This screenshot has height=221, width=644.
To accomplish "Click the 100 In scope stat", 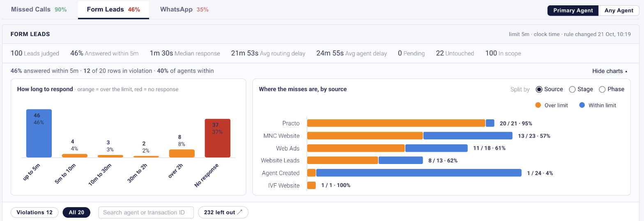I will (503, 53).
